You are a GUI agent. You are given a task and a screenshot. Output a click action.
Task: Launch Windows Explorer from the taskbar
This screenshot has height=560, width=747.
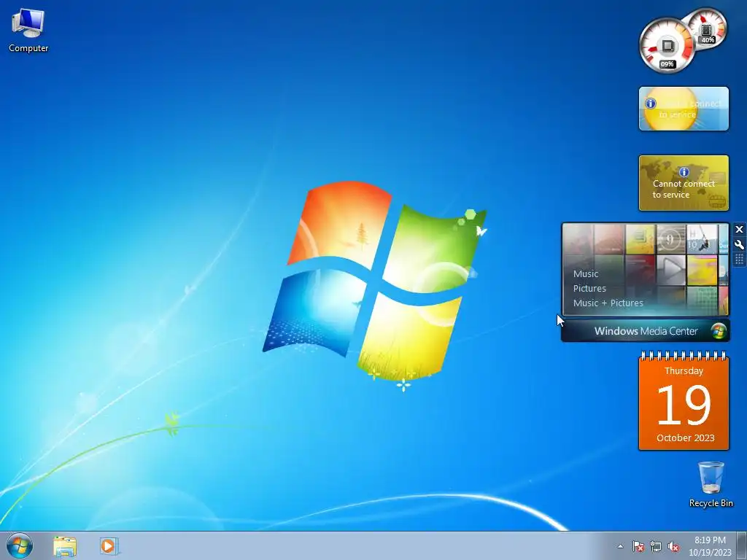[x=65, y=546]
